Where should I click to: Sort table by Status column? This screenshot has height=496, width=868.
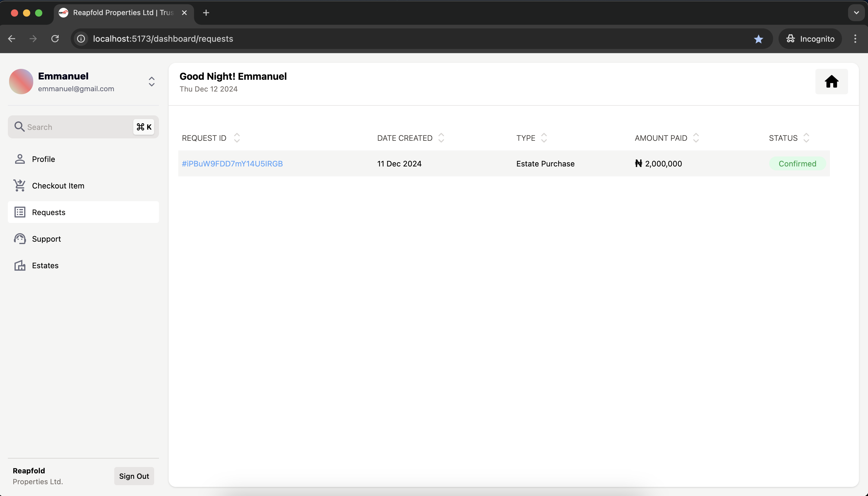806,138
